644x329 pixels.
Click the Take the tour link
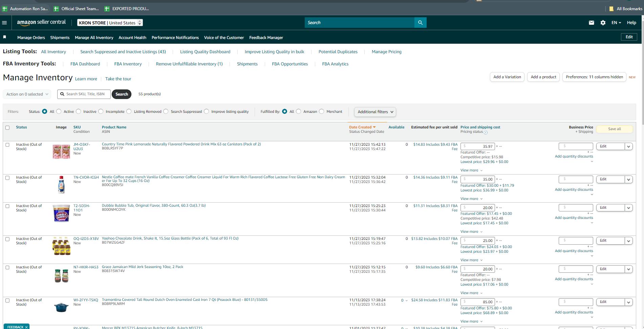click(x=118, y=79)
